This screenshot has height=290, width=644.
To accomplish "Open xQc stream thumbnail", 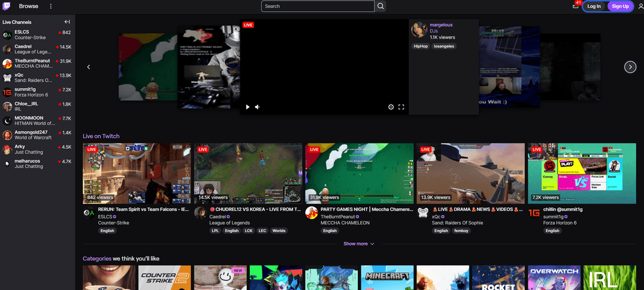I will point(470,173).
